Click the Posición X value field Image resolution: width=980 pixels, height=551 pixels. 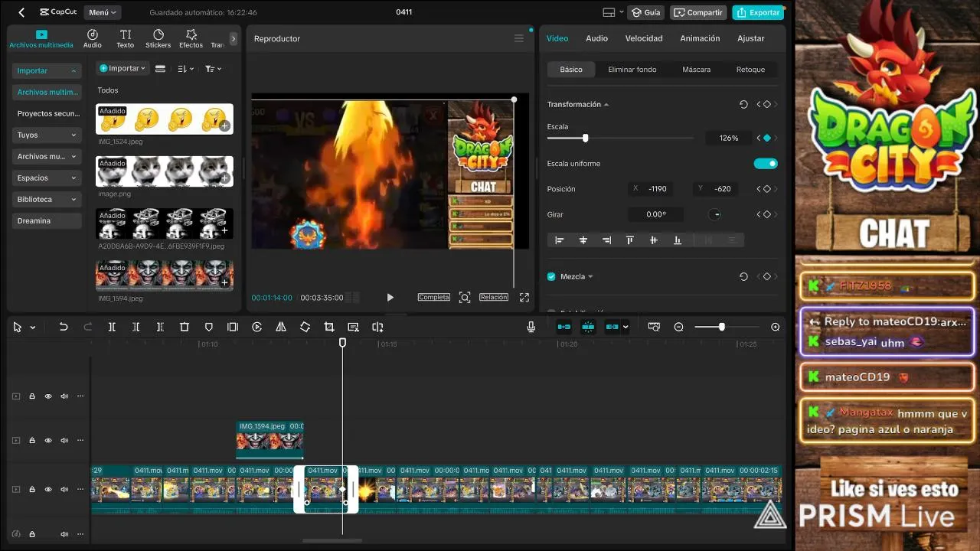[x=659, y=188]
